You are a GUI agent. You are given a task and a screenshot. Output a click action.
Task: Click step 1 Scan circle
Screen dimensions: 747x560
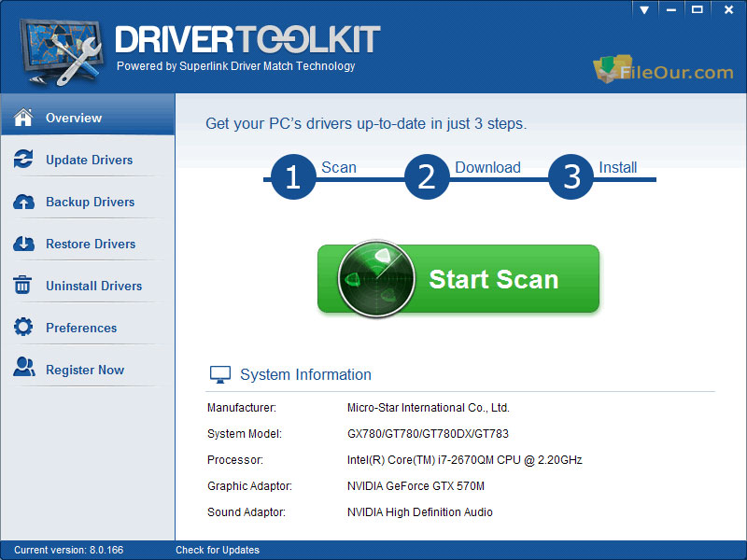click(293, 176)
